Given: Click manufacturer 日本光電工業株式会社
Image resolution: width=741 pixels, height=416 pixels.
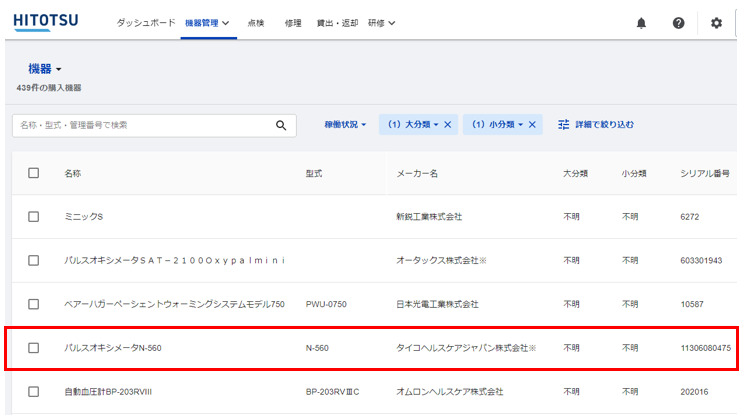Looking at the screenshot, I should point(437,304).
